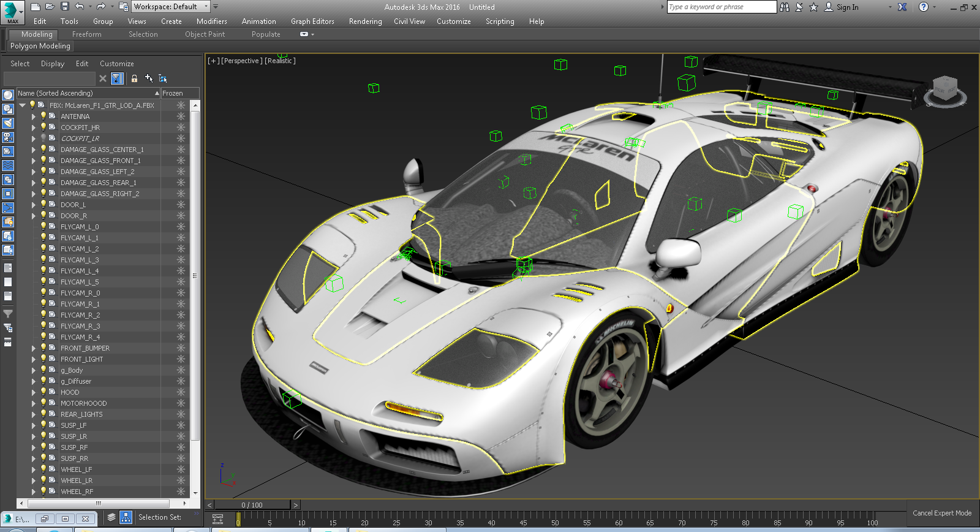This screenshot has height=532, width=980.
Task: Click the binoculars search icon in title bar
Action: click(x=785, y=7)
